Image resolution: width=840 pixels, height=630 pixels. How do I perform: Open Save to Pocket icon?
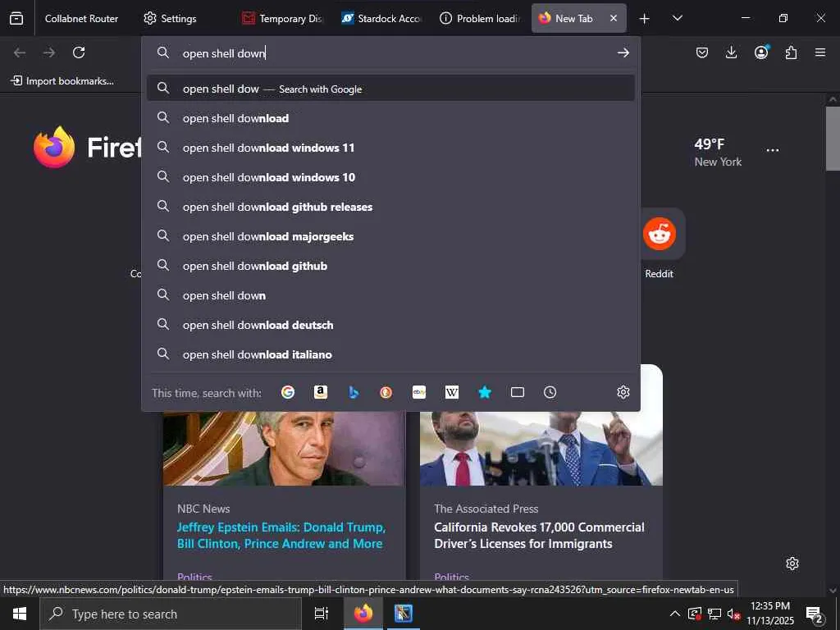click(702, 52)
